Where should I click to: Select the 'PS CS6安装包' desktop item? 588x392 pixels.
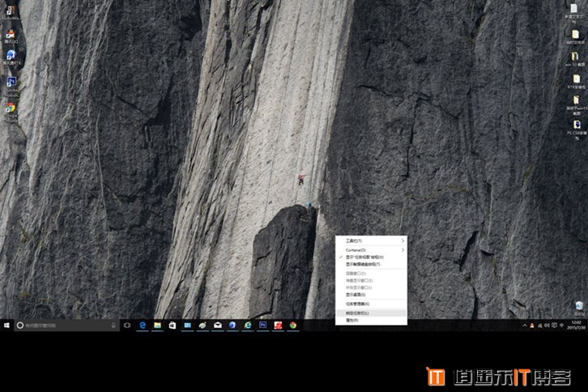tap(577, 130)
